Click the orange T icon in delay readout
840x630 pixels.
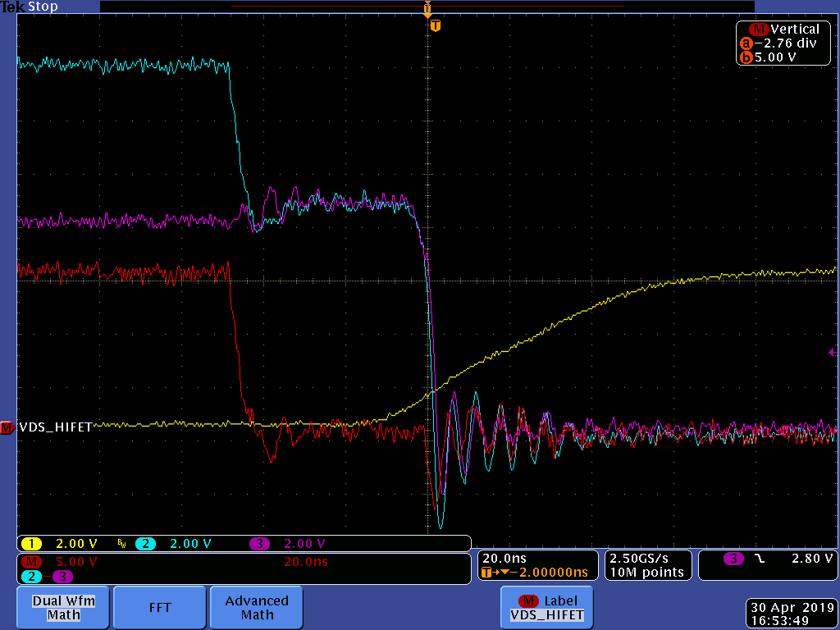(x=486, y=573)
